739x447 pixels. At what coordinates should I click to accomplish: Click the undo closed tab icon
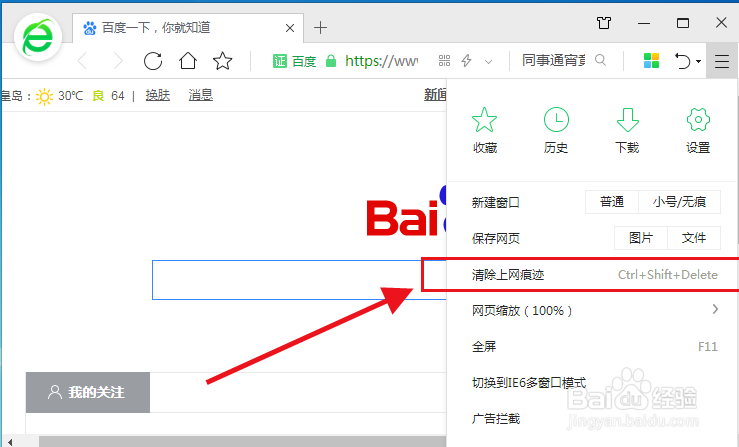pyautogui.click(x=682, y=61)
